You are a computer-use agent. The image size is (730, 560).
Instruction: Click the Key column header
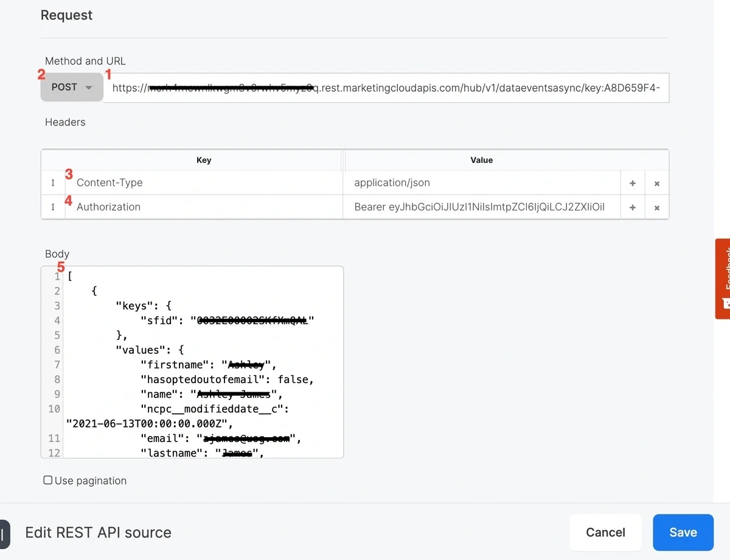(x=204, y=160)
